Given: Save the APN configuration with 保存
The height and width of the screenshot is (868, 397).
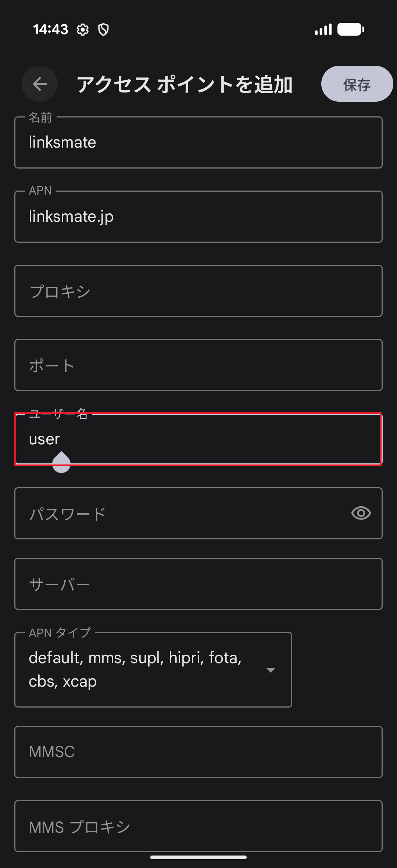Looking at the screenshot, I should (x=356, y=84).
